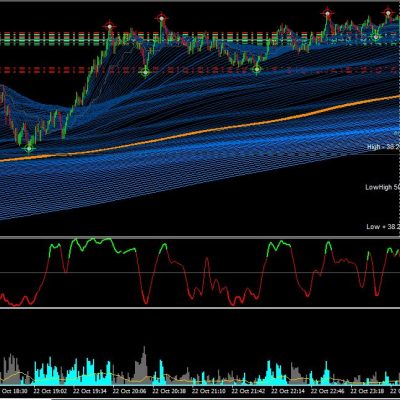Click the 'High - 38.2' level label
This screenshot has width=400, height=400.
pos(383,147)
